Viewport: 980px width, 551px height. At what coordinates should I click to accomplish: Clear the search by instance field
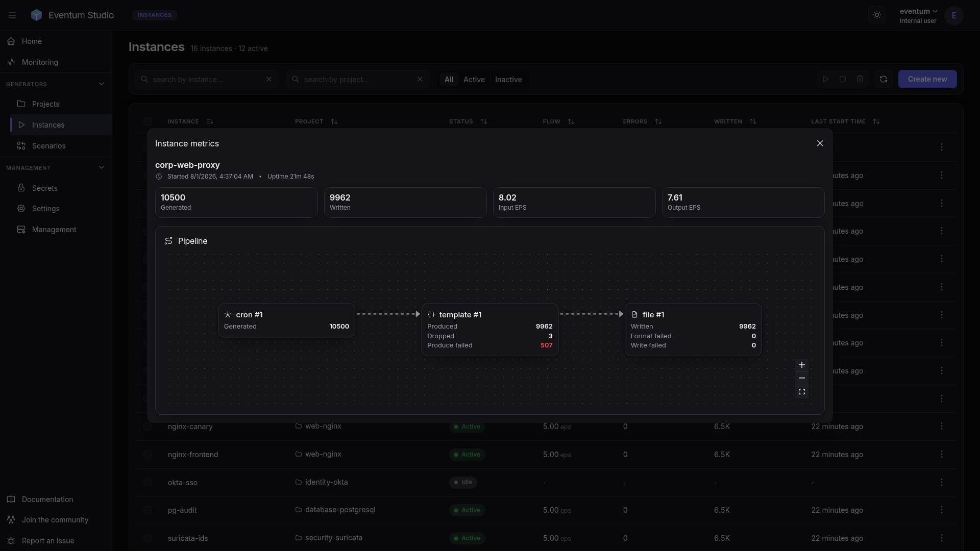click(269, 79)
